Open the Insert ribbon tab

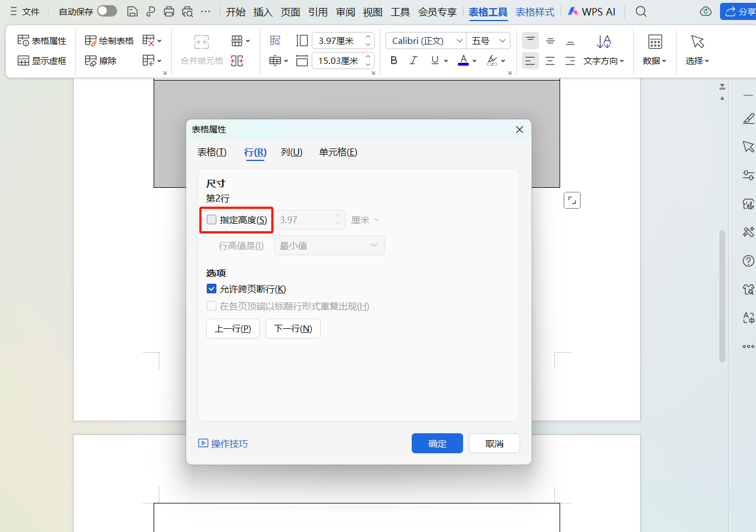coord(263,11)
